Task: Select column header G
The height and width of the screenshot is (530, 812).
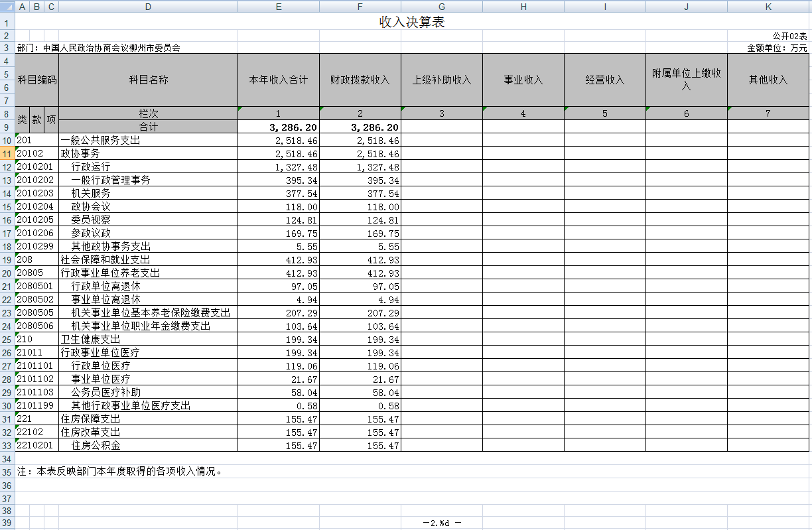Action: [x=442, y=7]
